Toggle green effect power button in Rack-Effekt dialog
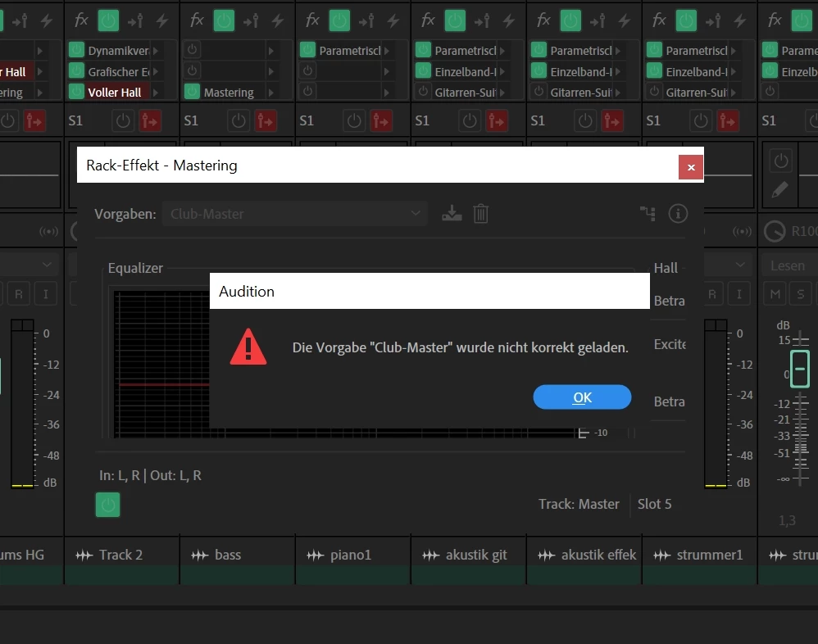818x644 pixels. 108,504
